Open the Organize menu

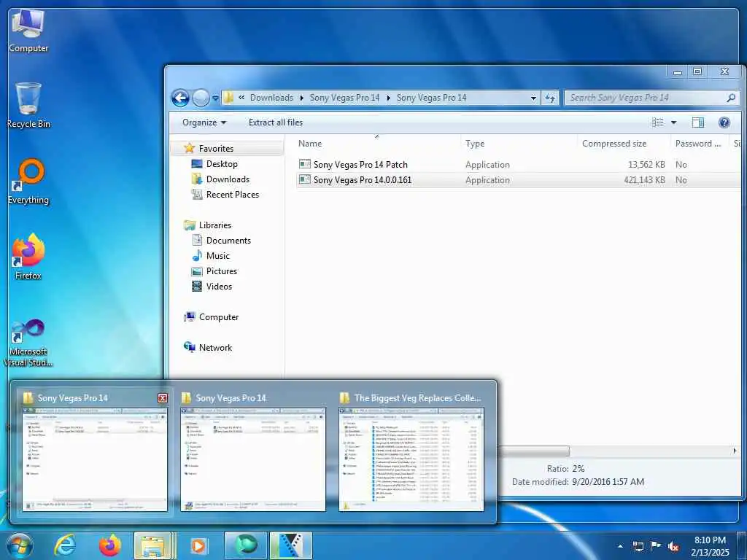204,122
